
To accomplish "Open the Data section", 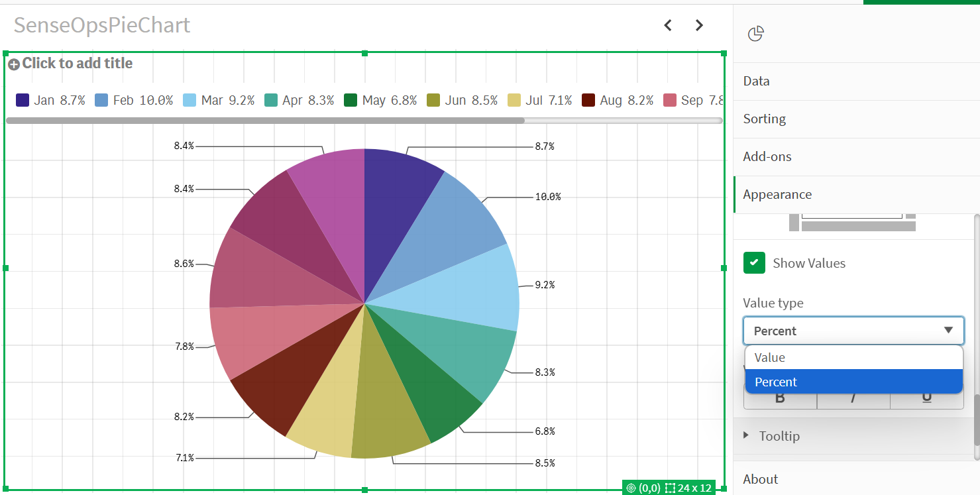I will click(756, 82).
